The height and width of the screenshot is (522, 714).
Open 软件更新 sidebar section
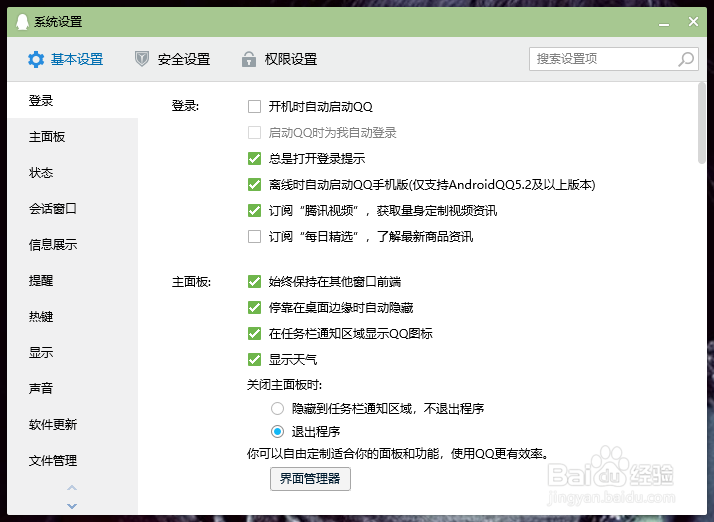coord(72,425)
